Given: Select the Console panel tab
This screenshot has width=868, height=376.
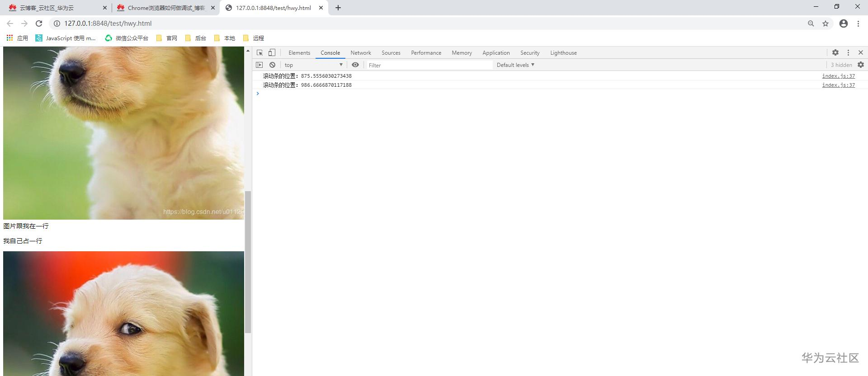Looking at the screenshot, I should [x=330, y=53].
